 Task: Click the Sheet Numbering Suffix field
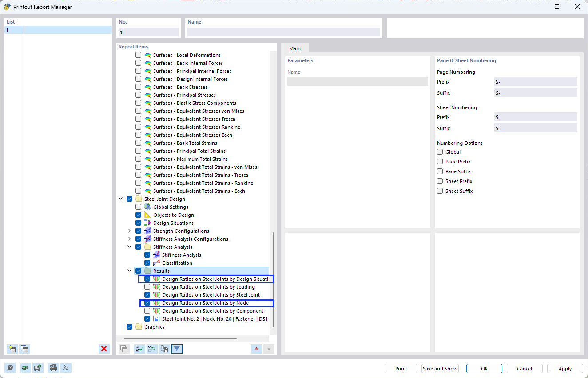[536, 128]
